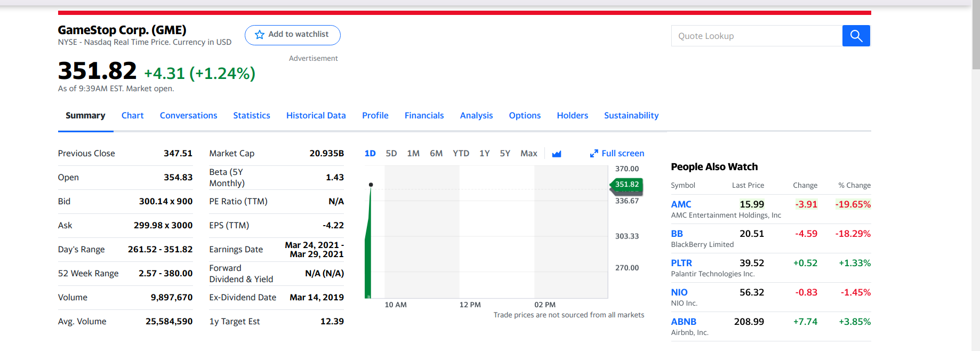980x351 pixels.
Task: Open the NIO symbol link
Action: (x=679, y=292)
